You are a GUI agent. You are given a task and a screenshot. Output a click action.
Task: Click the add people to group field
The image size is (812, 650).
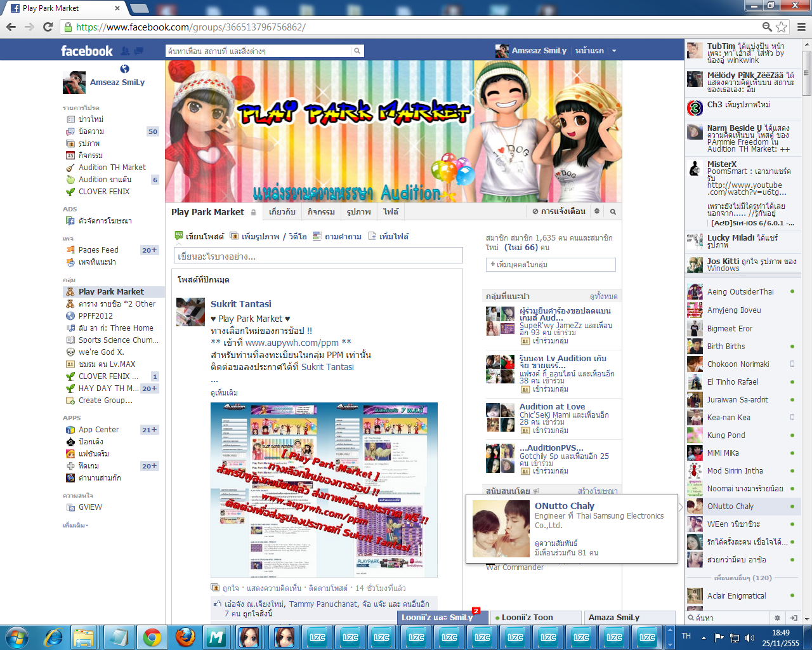click(x=551, y=265)
